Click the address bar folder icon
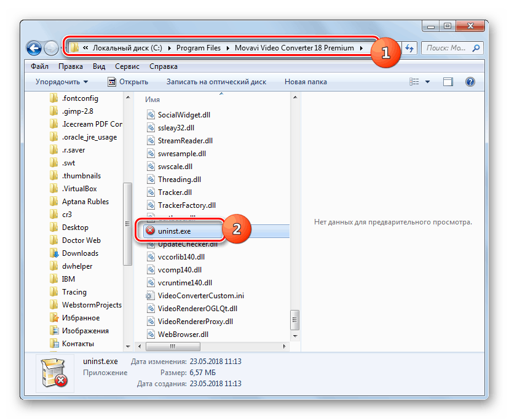 [74, 48]
